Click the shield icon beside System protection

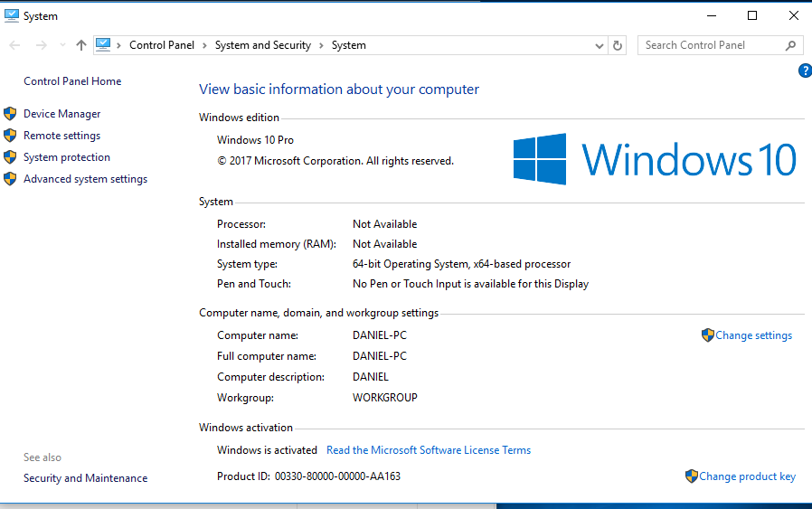point(10,157)
